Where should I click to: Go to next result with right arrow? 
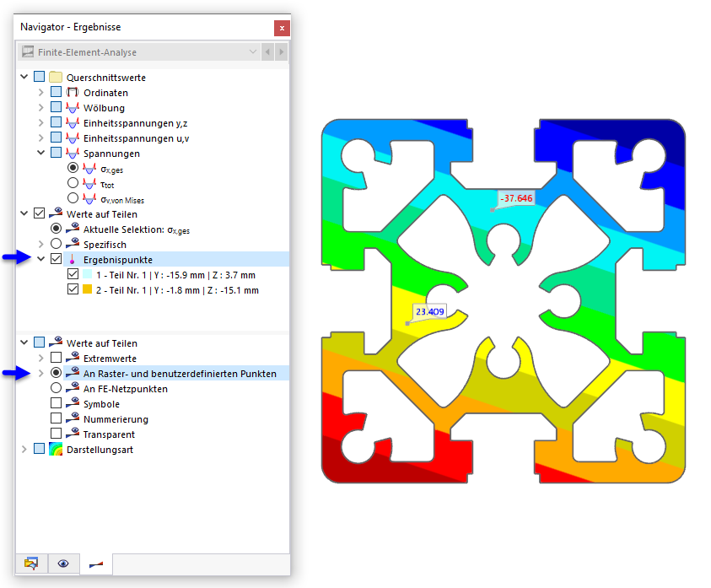282,51
